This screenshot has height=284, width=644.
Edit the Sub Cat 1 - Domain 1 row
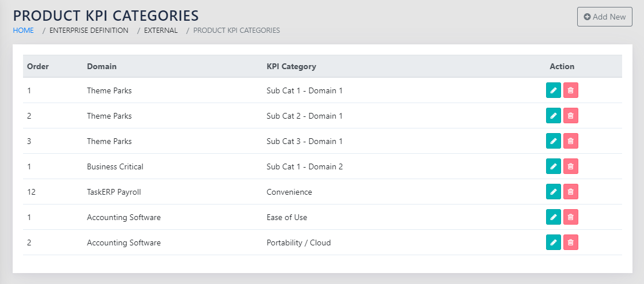pyautogui.click(x=553, y=90)
